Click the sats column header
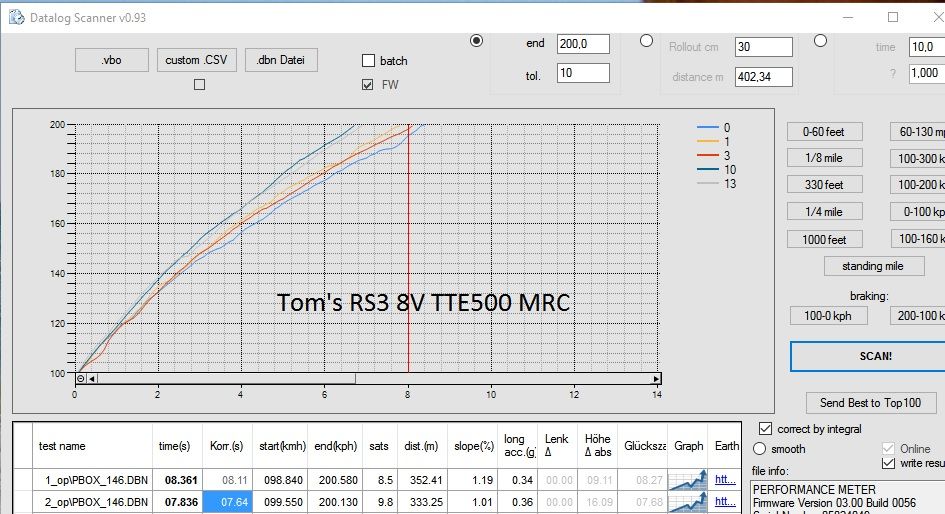Viewport: 945px width, 514px height. 378,447
